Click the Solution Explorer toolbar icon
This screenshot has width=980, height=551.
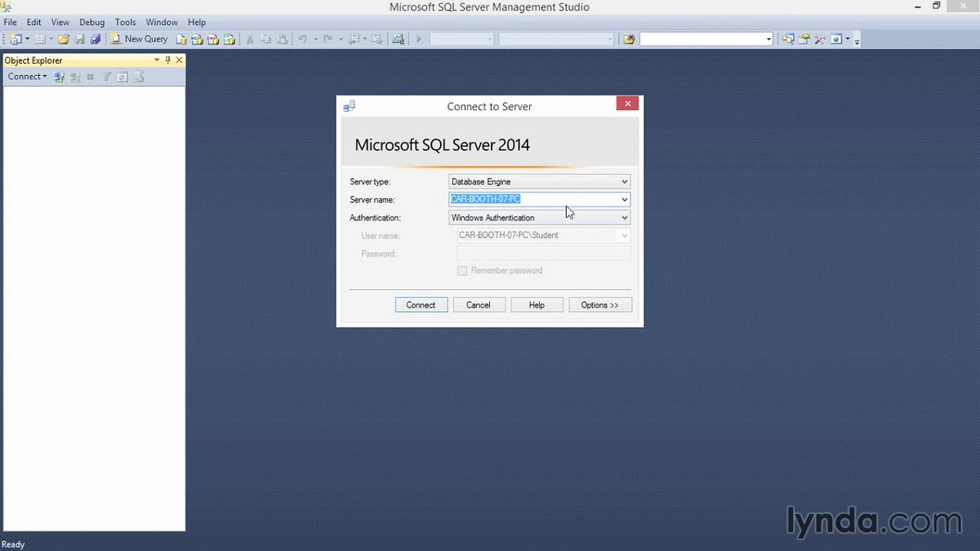pyautogui.click(x=788, y=38)
